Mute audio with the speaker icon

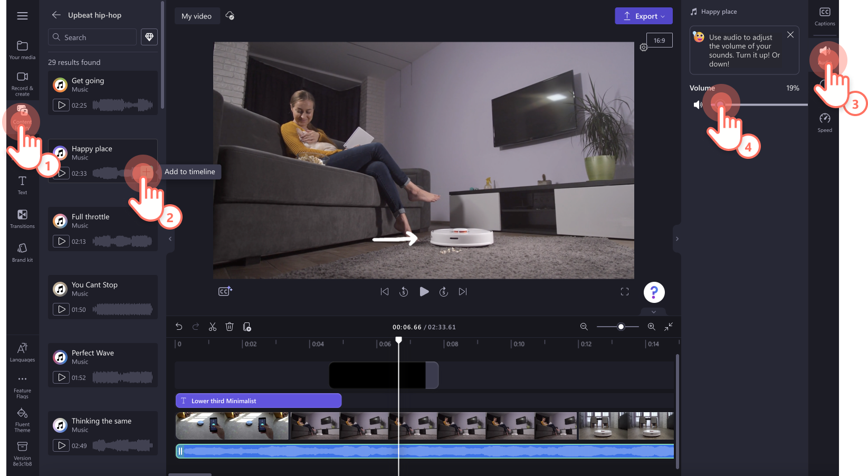(698, 105)
